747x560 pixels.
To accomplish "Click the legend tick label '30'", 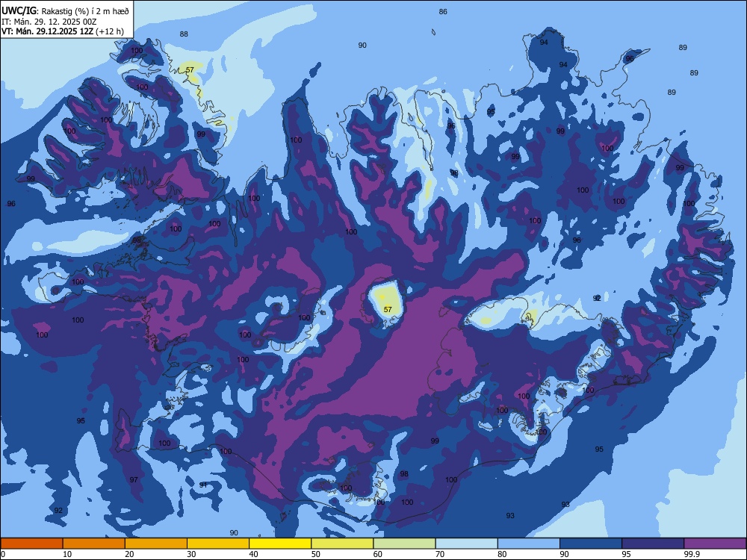I will pyautogui.click(x=191, y=554).
